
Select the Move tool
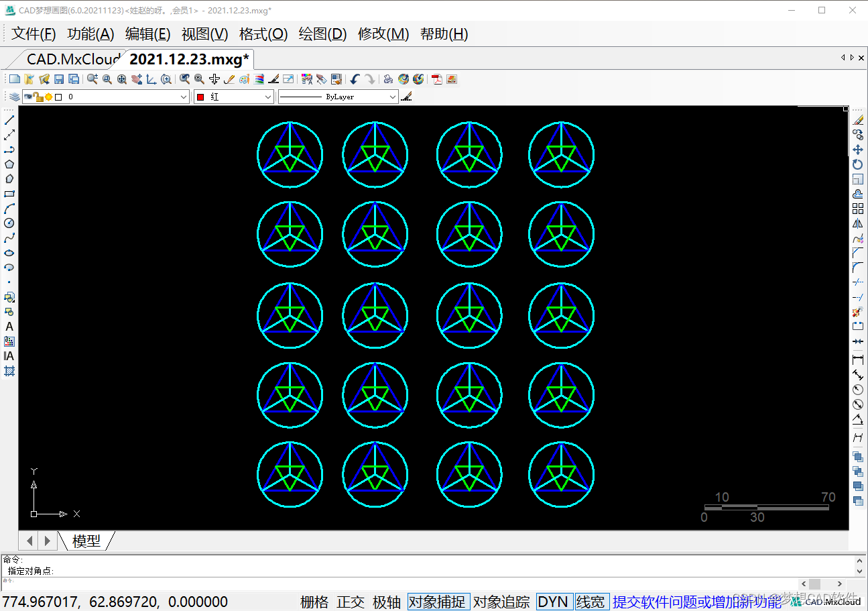(x=858, y=150)
